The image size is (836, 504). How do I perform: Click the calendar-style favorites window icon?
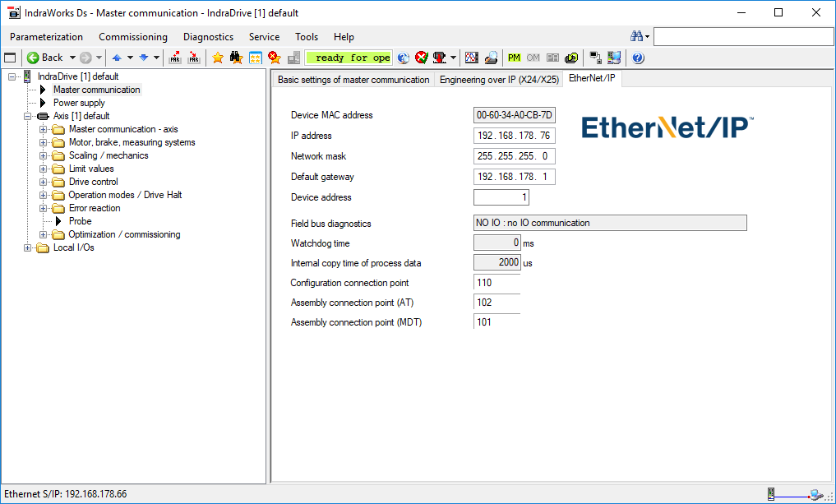[256, 58]
